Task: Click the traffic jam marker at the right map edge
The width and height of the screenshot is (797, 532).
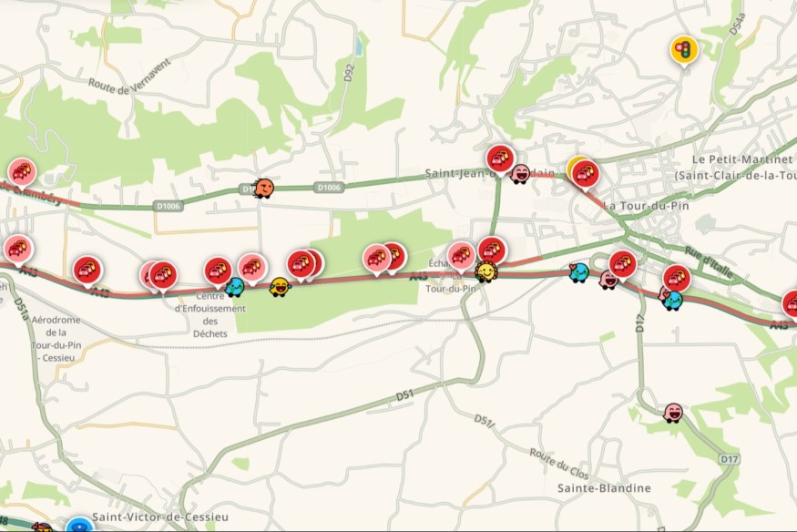Action: click(x=791, y=304)
